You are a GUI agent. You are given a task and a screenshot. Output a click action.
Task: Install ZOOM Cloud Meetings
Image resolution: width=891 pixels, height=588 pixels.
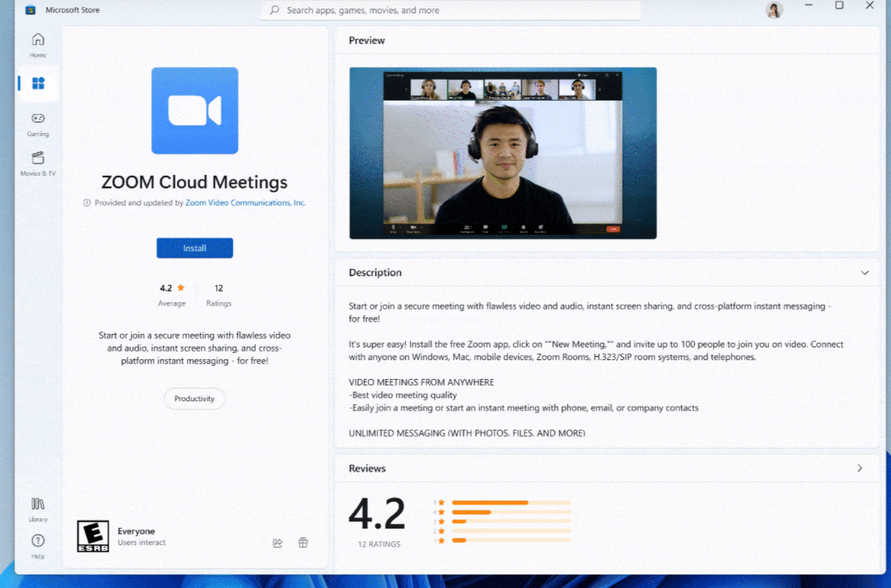(x=195, y=248)
